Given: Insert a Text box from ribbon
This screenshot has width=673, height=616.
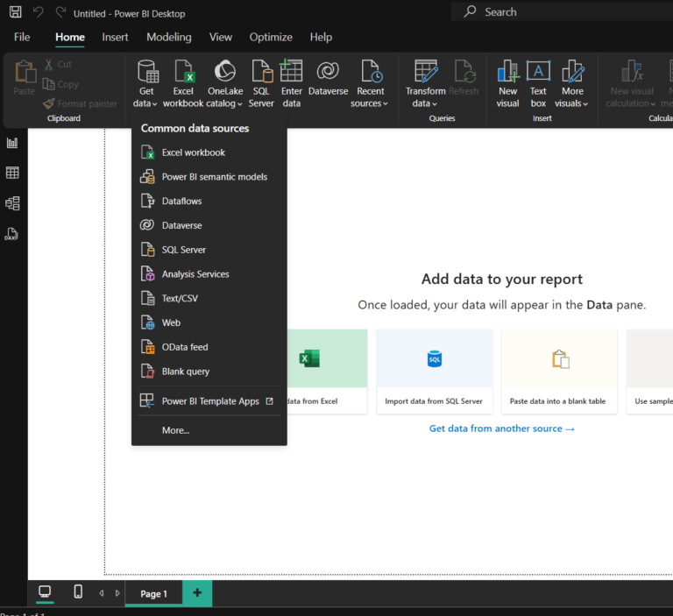Looking at the screenshot, I should tap(538, 84).
